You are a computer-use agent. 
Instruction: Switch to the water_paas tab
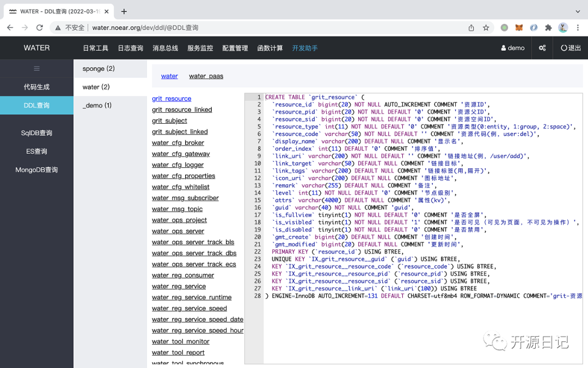coord(206,76)
